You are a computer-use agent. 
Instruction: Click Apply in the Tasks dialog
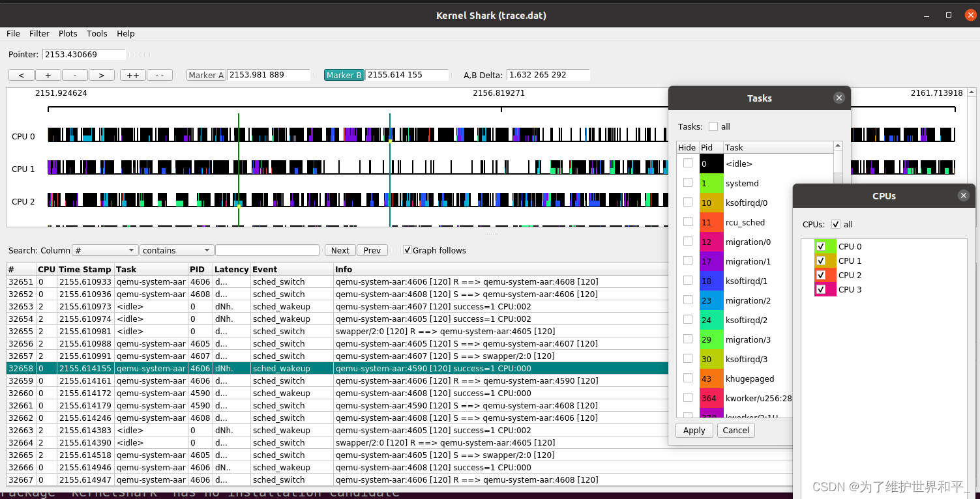tap(694, 430)
